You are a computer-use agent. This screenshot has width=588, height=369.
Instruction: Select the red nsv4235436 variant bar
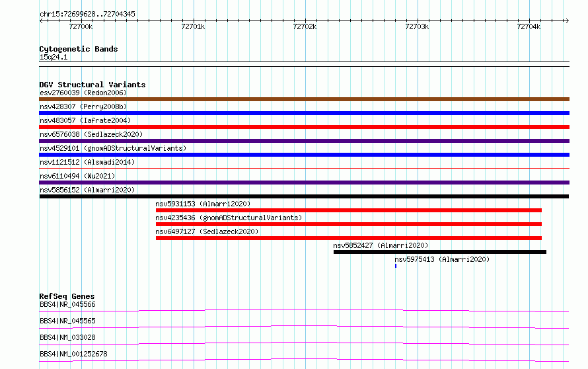[349, 224]
